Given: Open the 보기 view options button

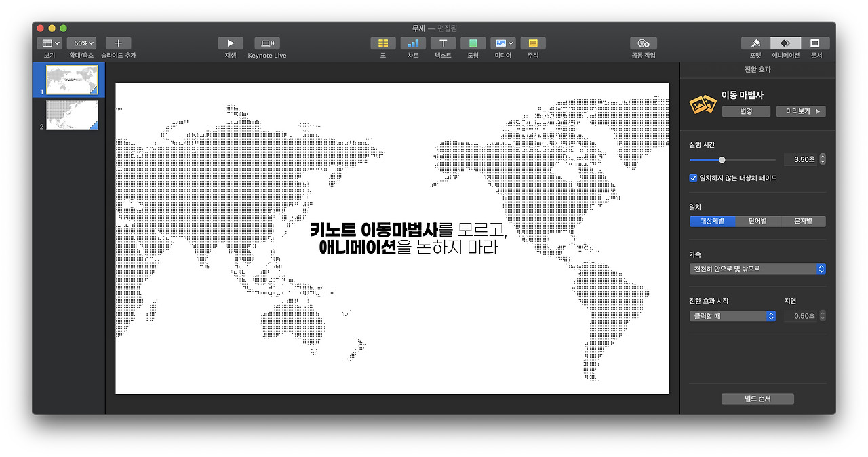Looking at the screenshot, I should pyautogui.click(x=49, y=43).
